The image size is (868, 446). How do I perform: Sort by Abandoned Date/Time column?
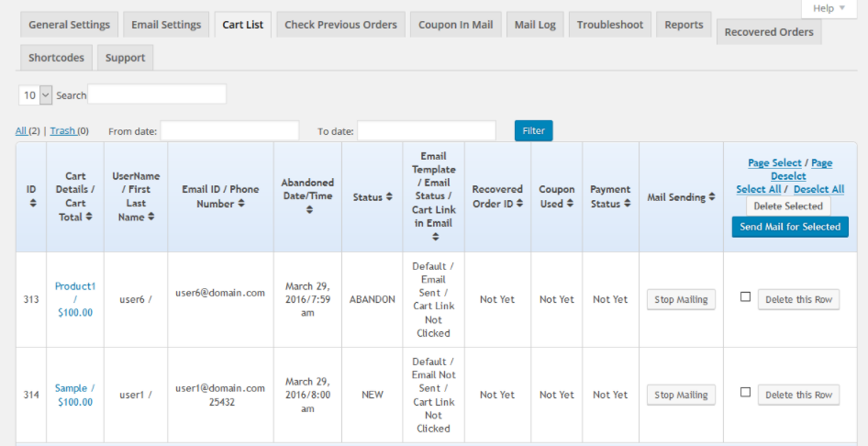click(309, 210)
